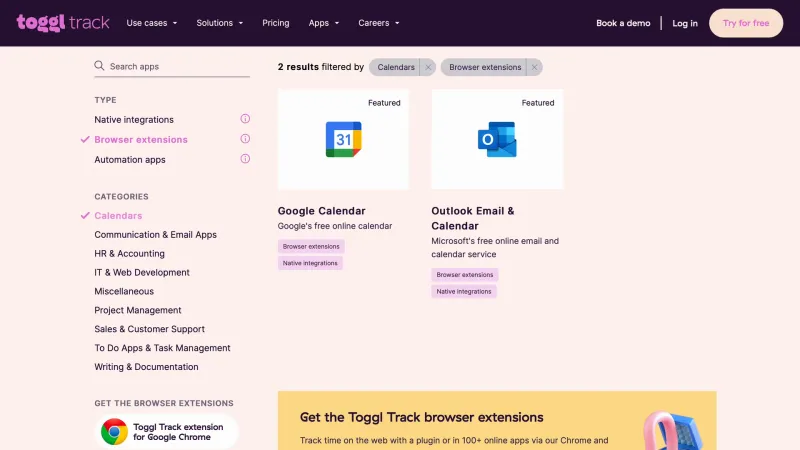Click Google Calendar's Browser extensions tag
Image resolution: width=800 pixels, height=450 pixels.
(311, 246)
